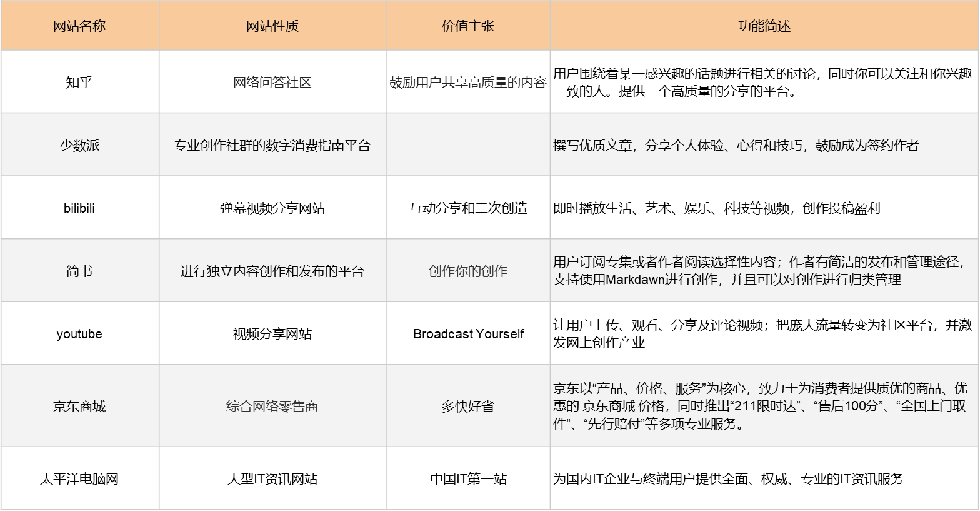The height and width of the screenshot is (511, 980).
Task: Click the youtube cell
Action: 79,333
